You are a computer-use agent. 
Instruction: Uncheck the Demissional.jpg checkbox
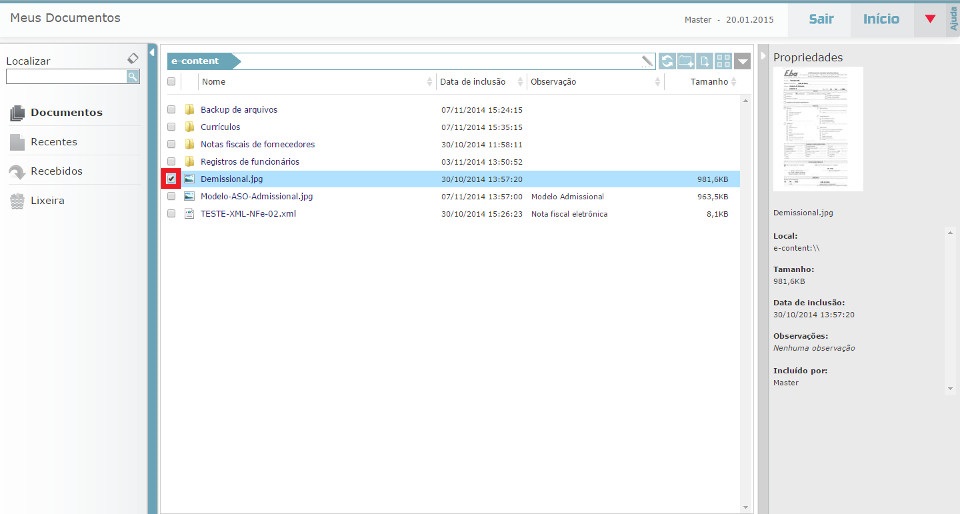pyautogui.click(x=171, y=179)
